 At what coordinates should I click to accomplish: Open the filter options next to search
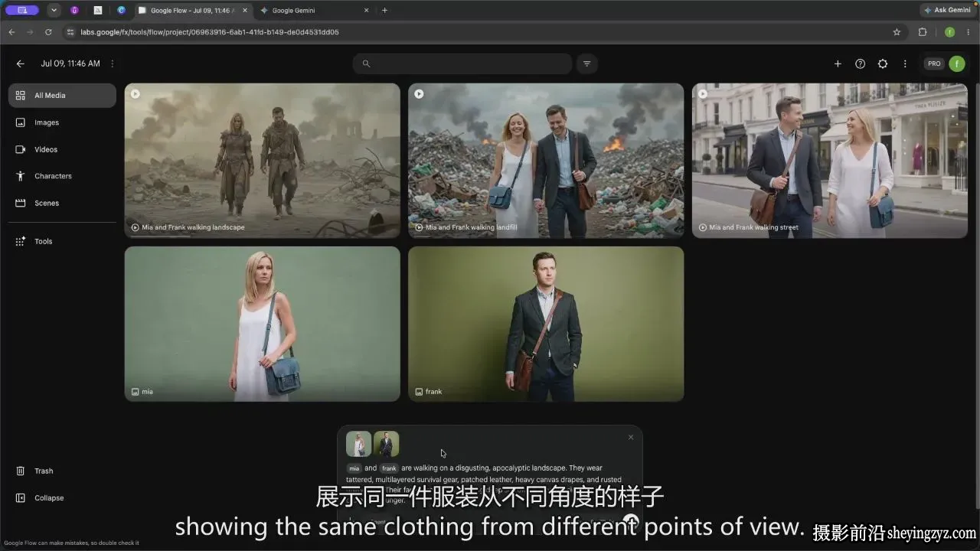point(587,64)
